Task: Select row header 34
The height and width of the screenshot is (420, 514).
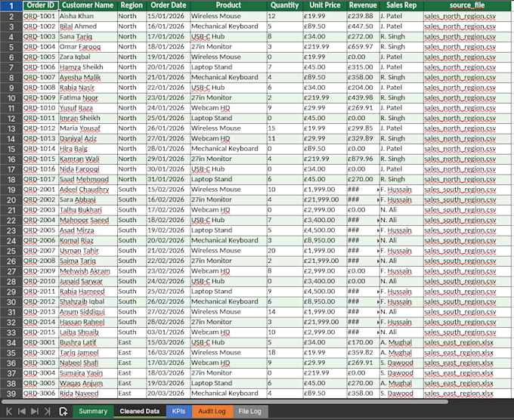Action: pyautogui.click(x=11, y=343)
